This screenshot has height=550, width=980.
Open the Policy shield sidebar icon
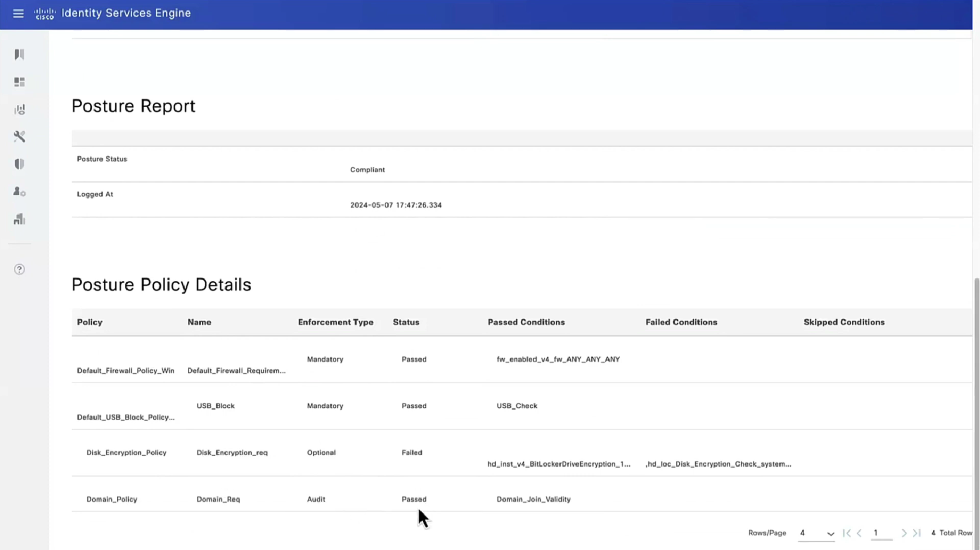(19, 164)
